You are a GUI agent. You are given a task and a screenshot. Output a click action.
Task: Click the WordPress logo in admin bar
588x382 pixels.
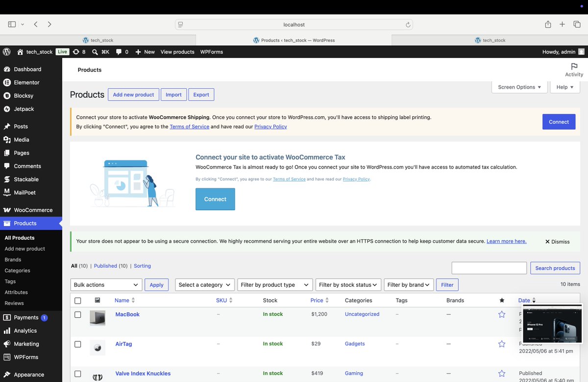[x=7, y=51]
